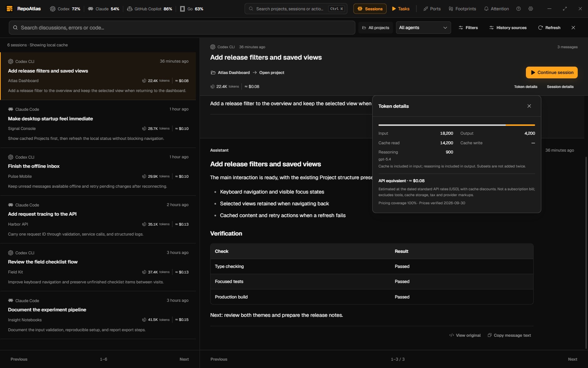Click the RepoAtlas logo icon
This screenshot has width=588, height=368.
(x=10, y=8)
